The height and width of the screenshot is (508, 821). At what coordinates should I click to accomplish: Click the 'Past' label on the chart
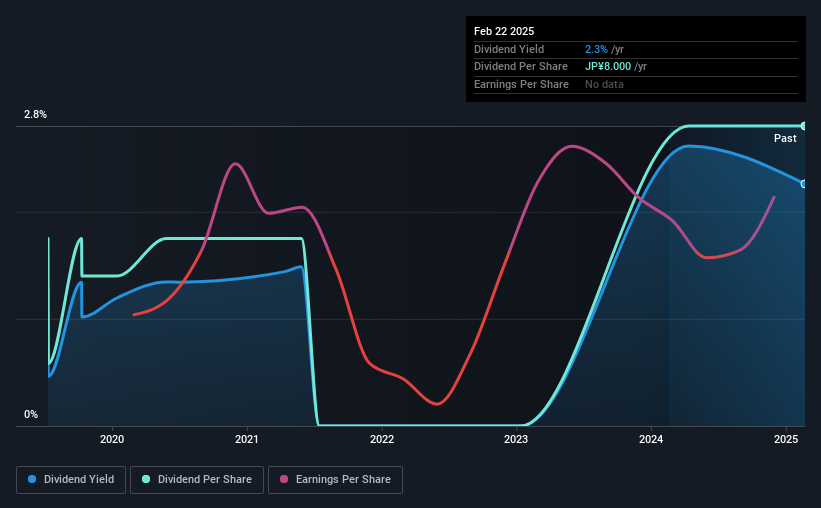click(x=785, y=138)
